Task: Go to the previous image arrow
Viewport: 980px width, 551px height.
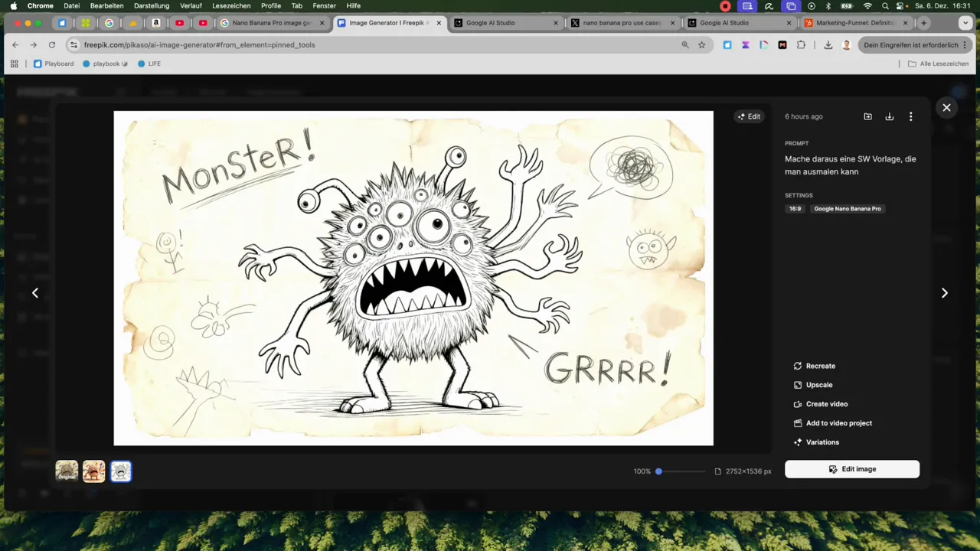Action: 35,293
